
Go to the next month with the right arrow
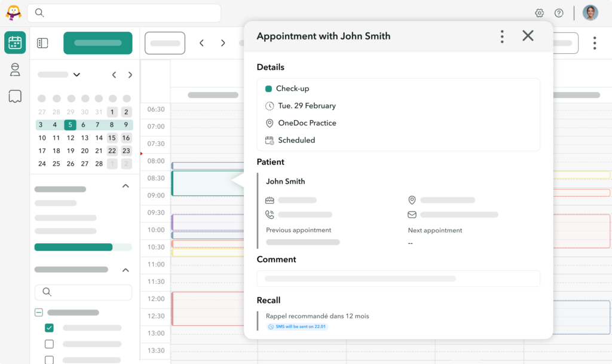point(130,75)
